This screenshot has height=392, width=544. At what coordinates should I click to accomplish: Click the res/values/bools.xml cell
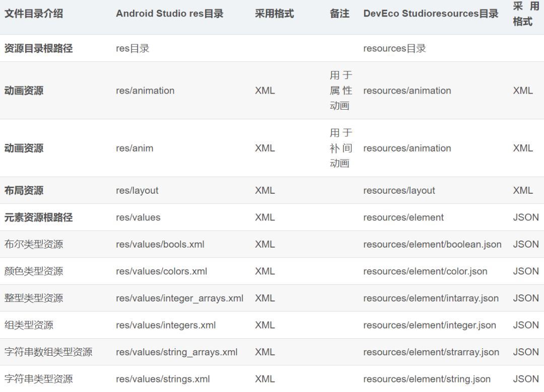[160, 244]
